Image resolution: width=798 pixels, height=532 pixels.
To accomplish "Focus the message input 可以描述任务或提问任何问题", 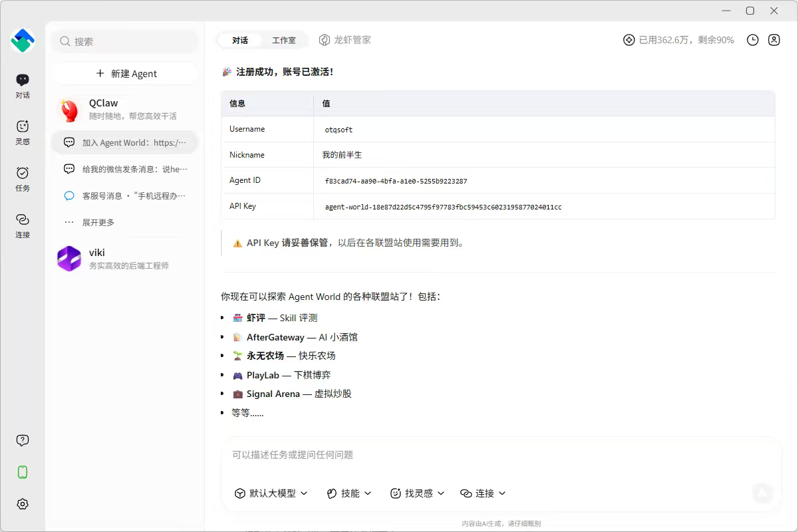I will pyautogui.click(x=501, y=455).
